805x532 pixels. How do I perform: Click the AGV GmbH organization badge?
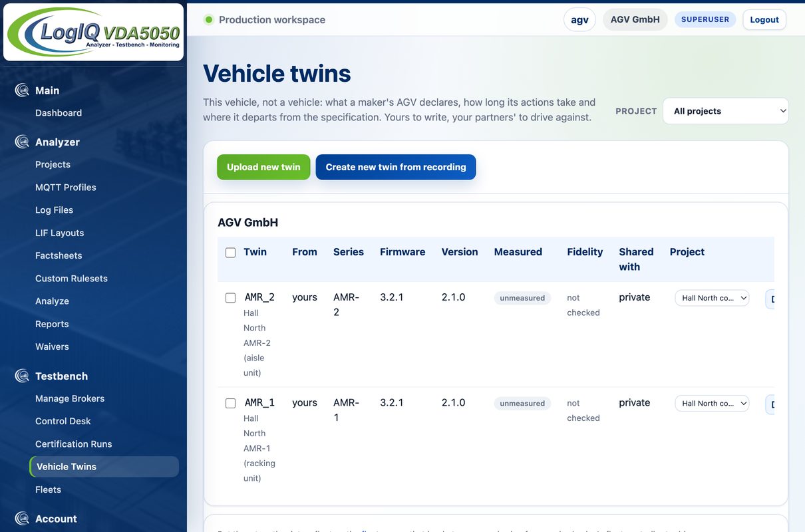pos(635,19)
